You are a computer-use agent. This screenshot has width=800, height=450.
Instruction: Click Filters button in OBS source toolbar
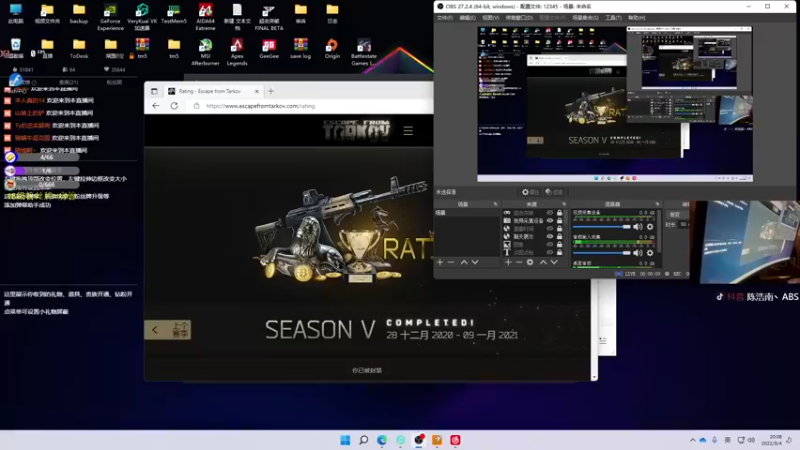coord(554,192)
